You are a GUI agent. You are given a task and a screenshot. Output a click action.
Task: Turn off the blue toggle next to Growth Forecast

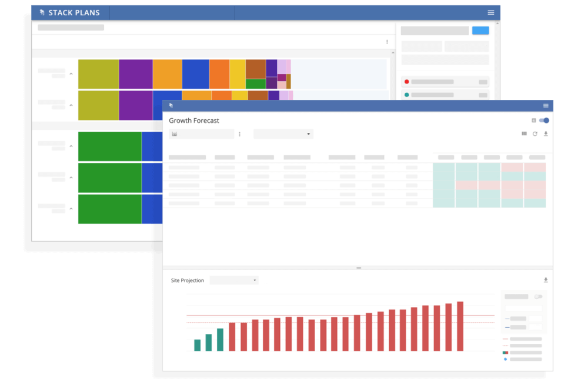point(544,120)
